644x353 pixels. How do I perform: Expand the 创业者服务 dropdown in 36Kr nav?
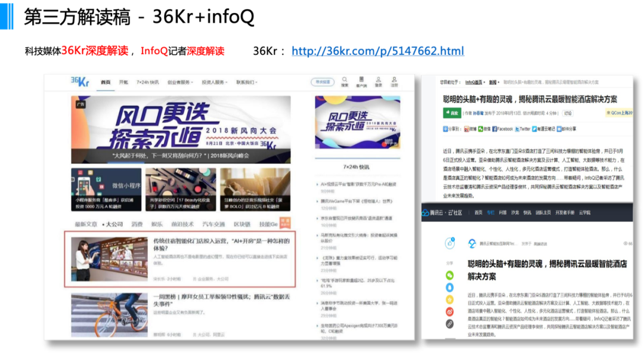(180, 82)
